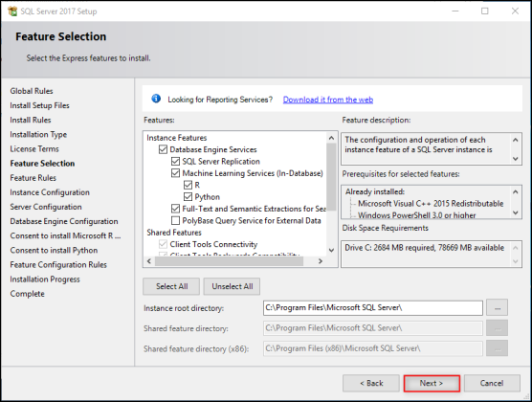Enable PolyBase Query Service for External Data
Image resolution: width=532 pixels, height=402 pixels.
pos(175,221)
